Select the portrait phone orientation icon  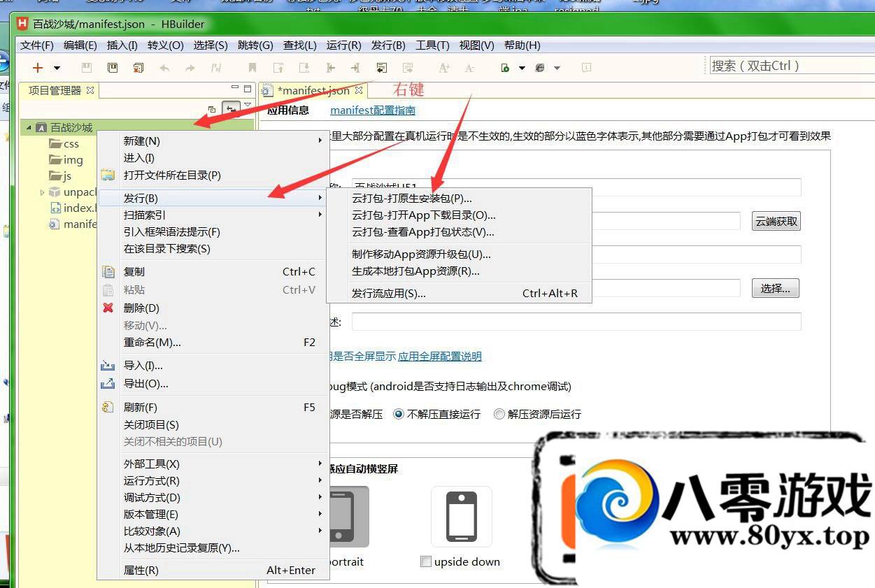[342, 517]
